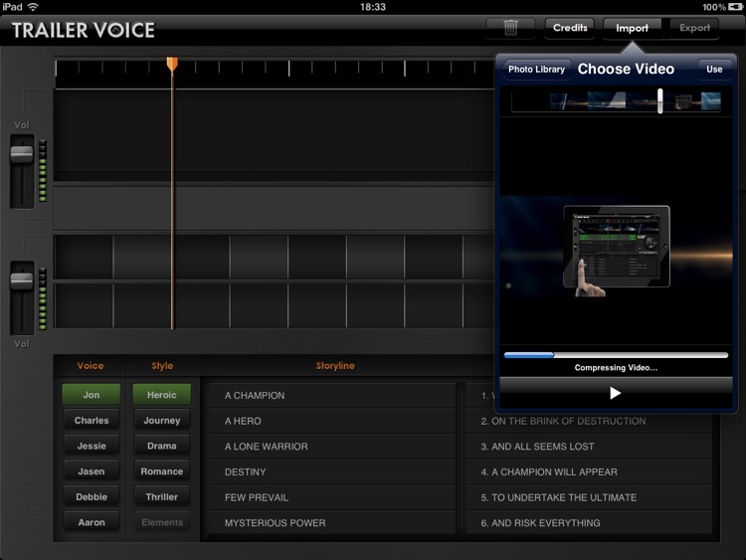746x560 pixels.
Task: Choose the A LONE WARRIOR storyline
Action: pos(332,447)
